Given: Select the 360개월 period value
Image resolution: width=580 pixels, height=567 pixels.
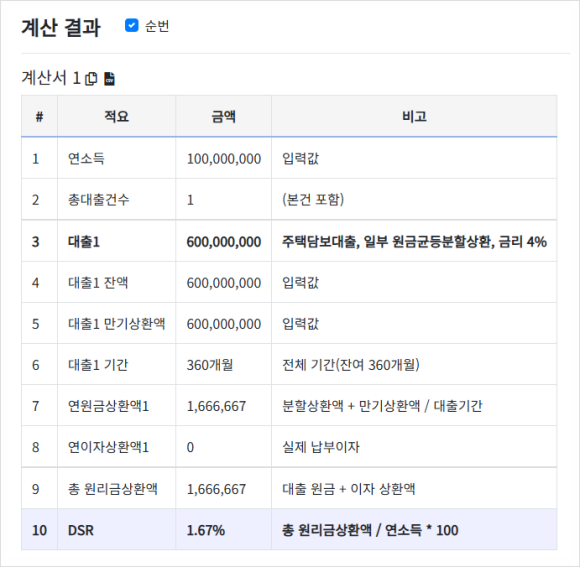Looking at the screenshot, I should 210,365.
